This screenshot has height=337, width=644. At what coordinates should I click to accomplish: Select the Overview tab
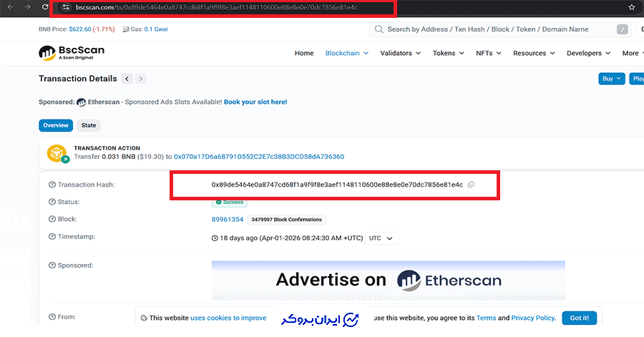56,125
